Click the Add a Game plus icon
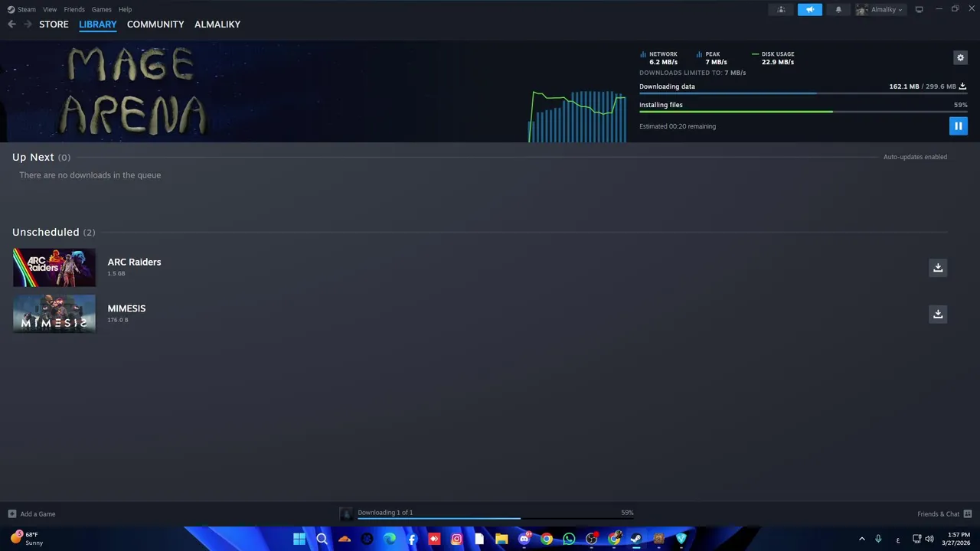 (x=11, y=514)
